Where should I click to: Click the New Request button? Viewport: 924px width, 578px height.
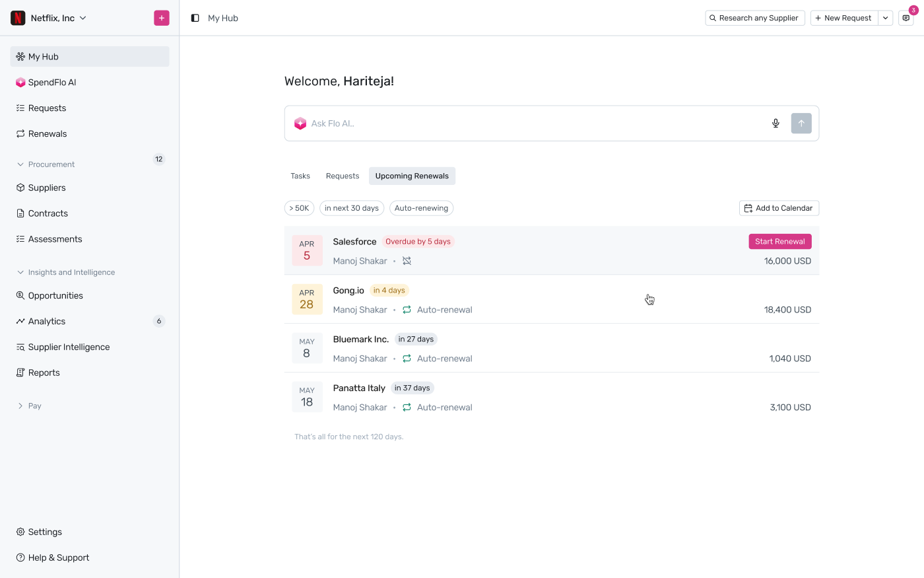click(844, 18)
